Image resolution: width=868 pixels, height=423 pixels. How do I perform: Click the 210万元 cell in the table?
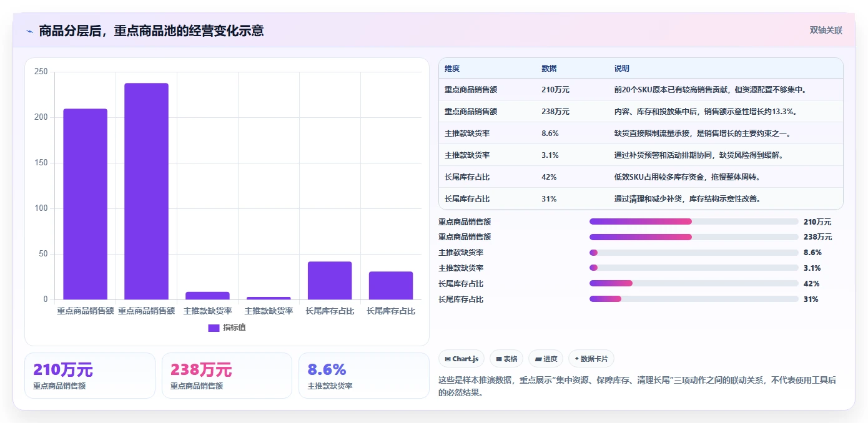pos(555,90)
